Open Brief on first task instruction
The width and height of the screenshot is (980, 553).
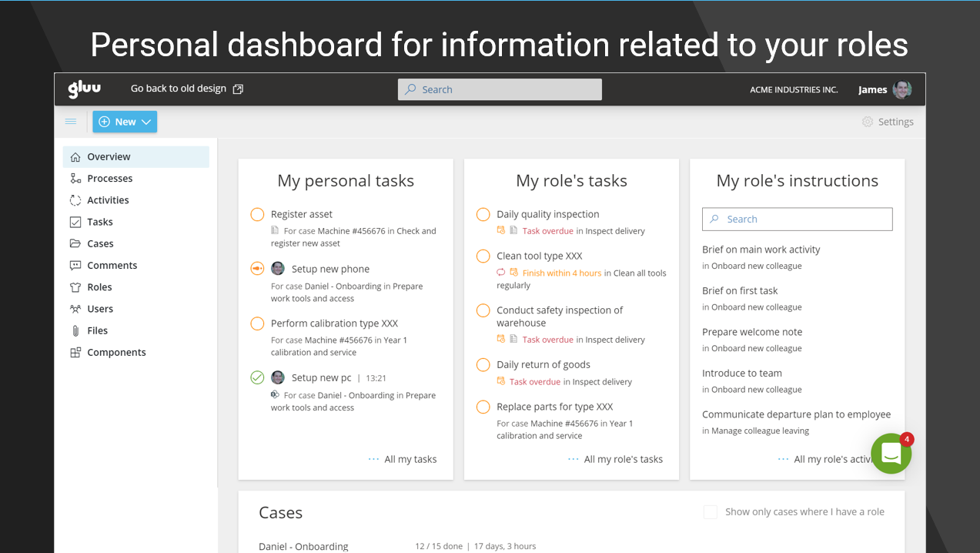click(740, 290)
